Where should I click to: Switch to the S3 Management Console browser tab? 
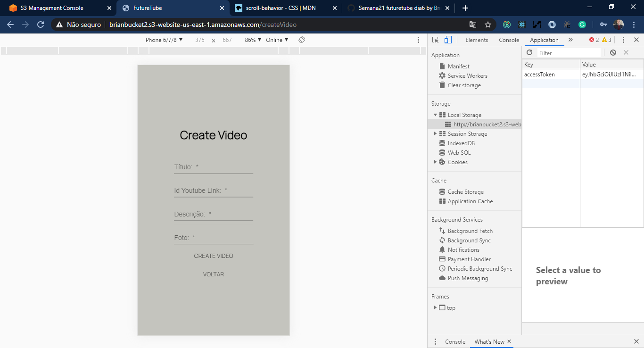59,8
